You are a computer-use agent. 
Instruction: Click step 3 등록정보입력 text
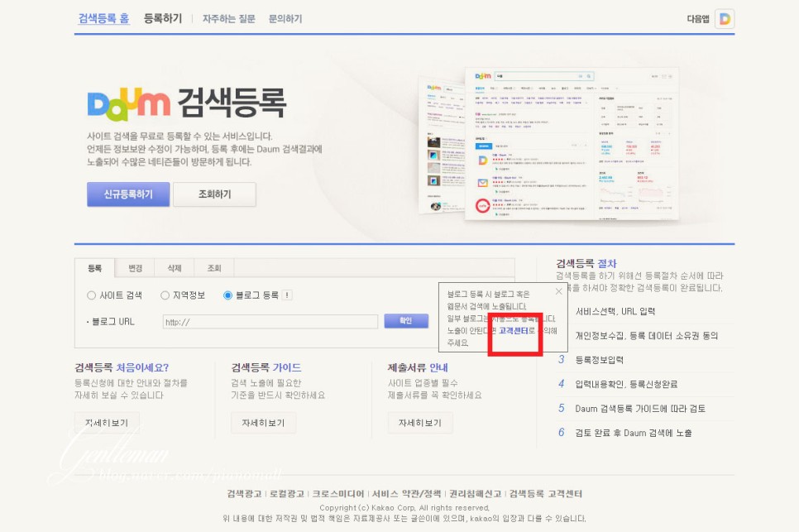(x=599, y=360)
